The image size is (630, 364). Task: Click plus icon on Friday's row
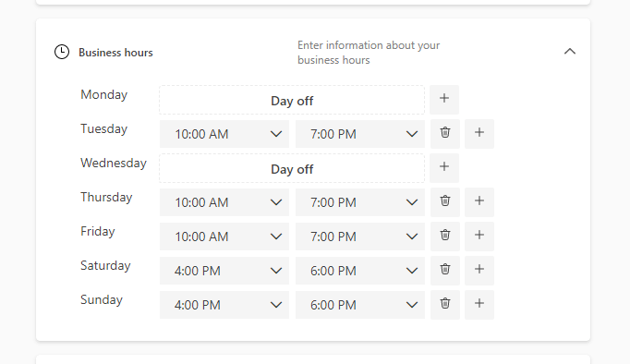coord(479,237)
